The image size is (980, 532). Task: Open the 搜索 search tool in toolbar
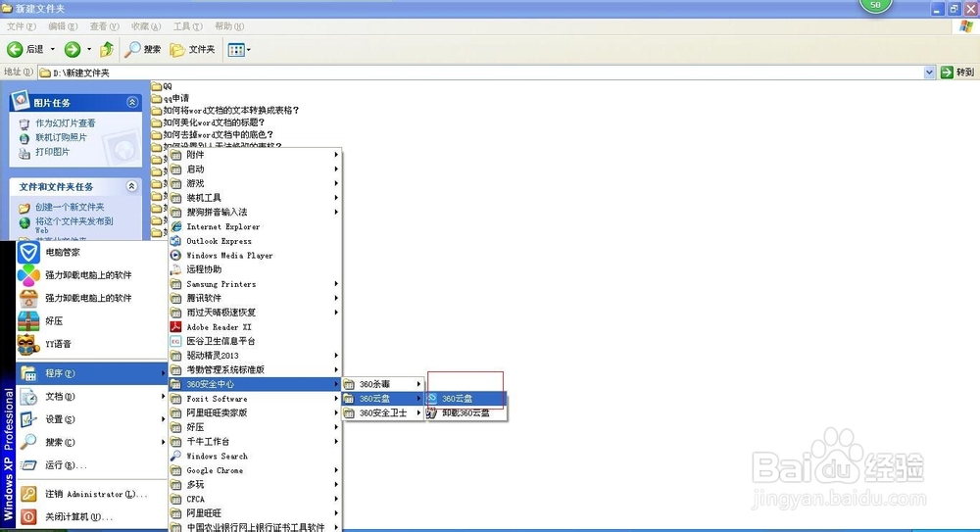coord(142,49)
